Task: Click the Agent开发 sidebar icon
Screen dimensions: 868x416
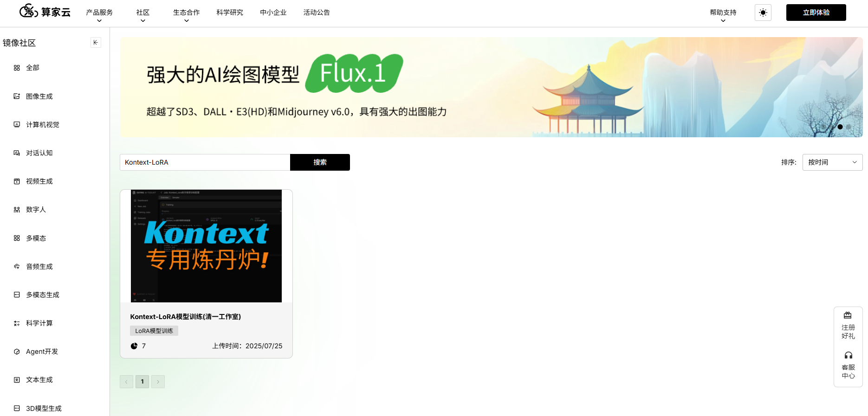Action: [x=17, y=352]
